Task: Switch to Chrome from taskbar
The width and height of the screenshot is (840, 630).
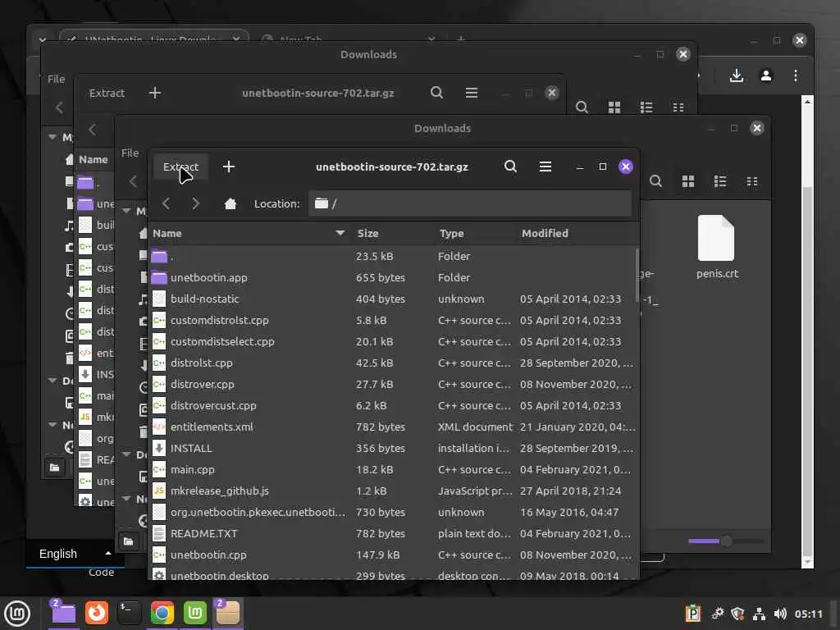Action: [162, 614]
